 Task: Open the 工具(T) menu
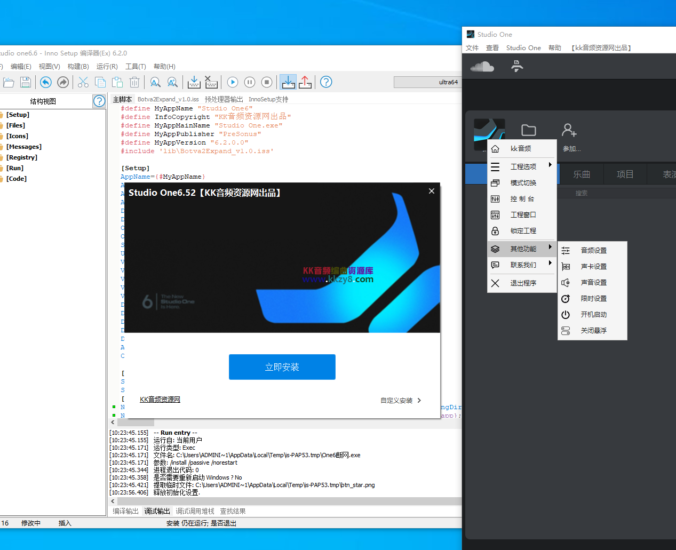[x=135, y=66]
